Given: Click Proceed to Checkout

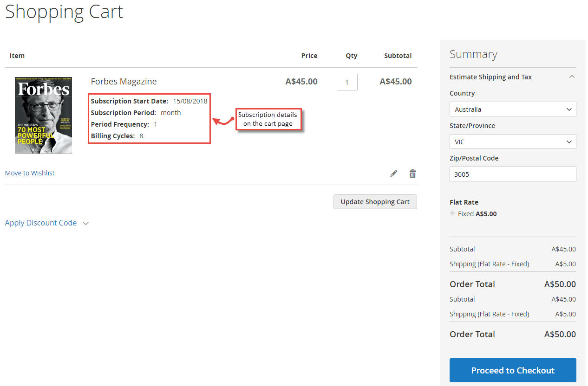Looking at the screenshot, I should [512, 370].
